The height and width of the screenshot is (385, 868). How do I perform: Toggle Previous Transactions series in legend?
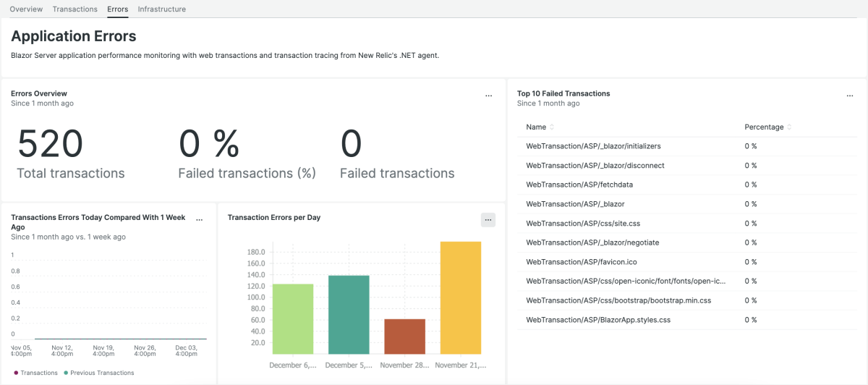coord(99,373)
